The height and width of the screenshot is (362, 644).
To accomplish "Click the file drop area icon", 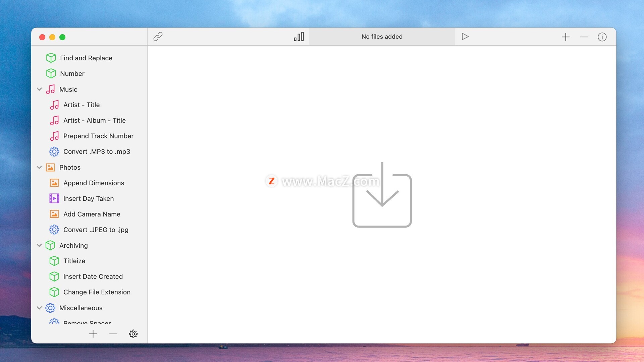I will click(382, 195).
